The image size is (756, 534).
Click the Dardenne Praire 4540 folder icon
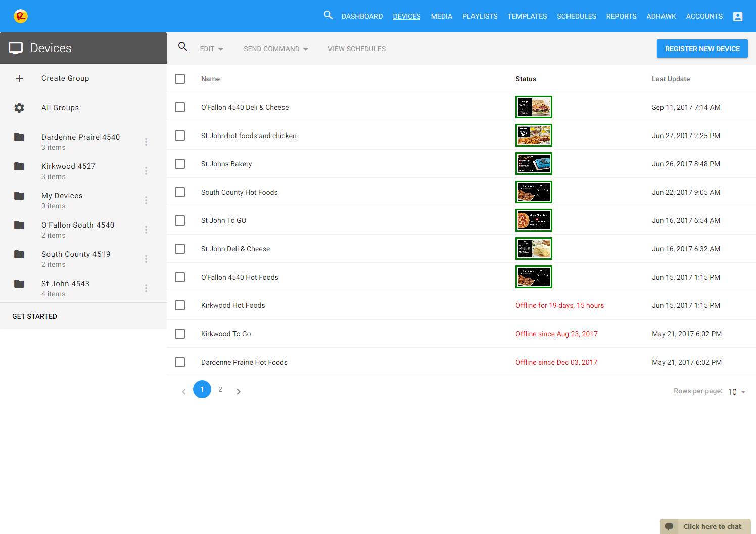point(19,137)
